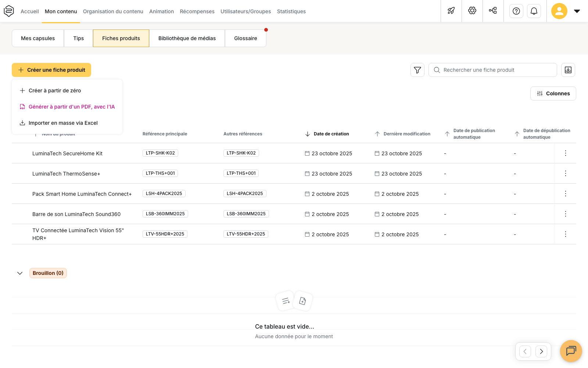
Task: Switch to Mes capsules tab
Action: [38, 38]
